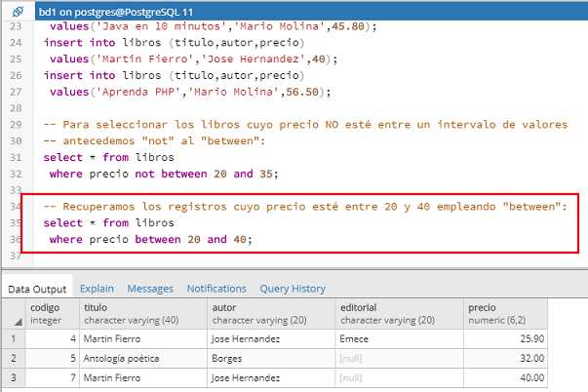Show the Notifications tab
Image resolution: width=588 pixels, height=392 pixels.
click(216, 289)
